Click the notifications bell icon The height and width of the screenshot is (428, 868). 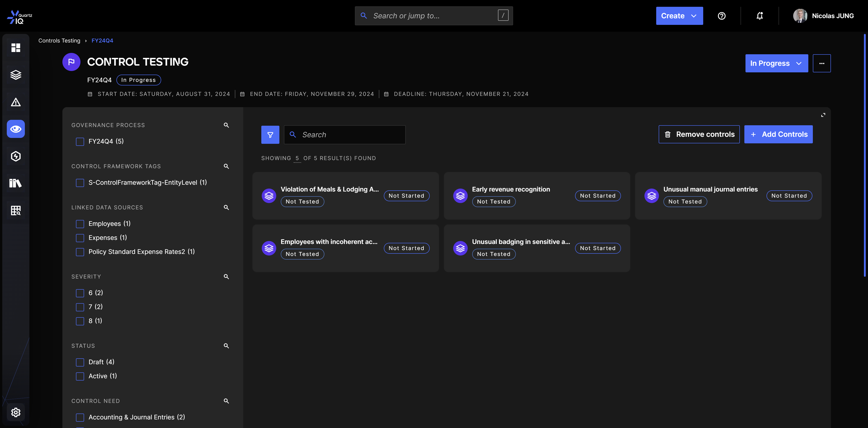click(759, 16)
